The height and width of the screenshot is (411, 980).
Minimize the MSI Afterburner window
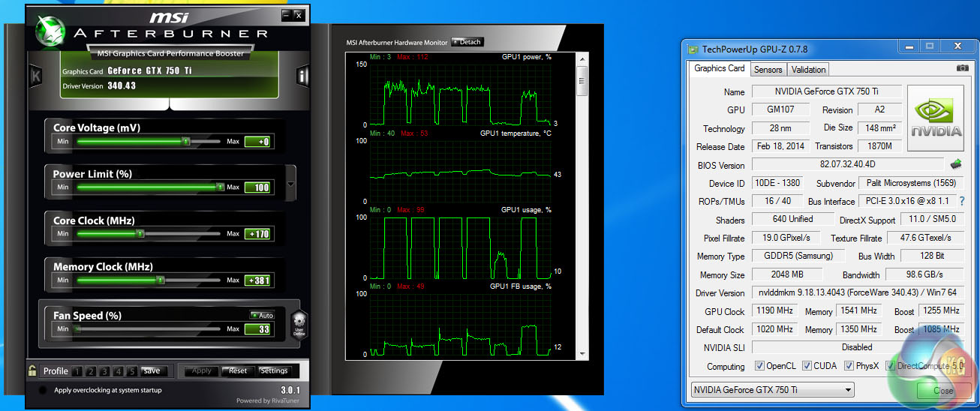(286, 14)
